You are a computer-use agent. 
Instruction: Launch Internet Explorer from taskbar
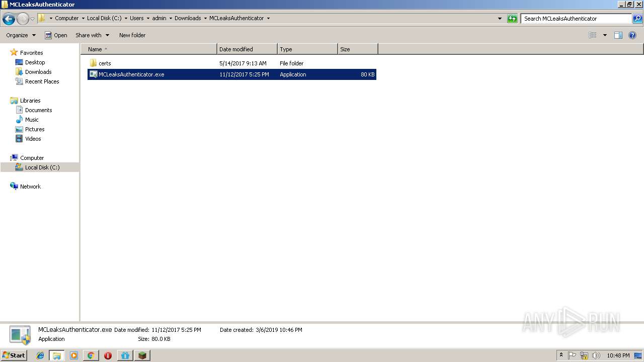point(40,355)
